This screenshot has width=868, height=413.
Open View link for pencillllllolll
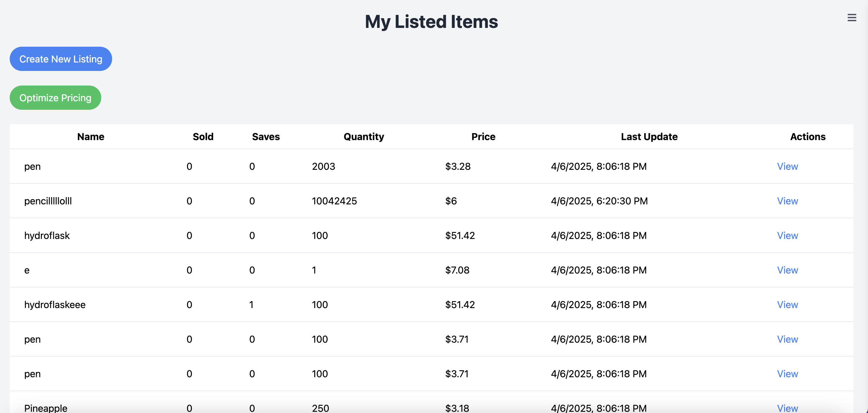(787, 201)
